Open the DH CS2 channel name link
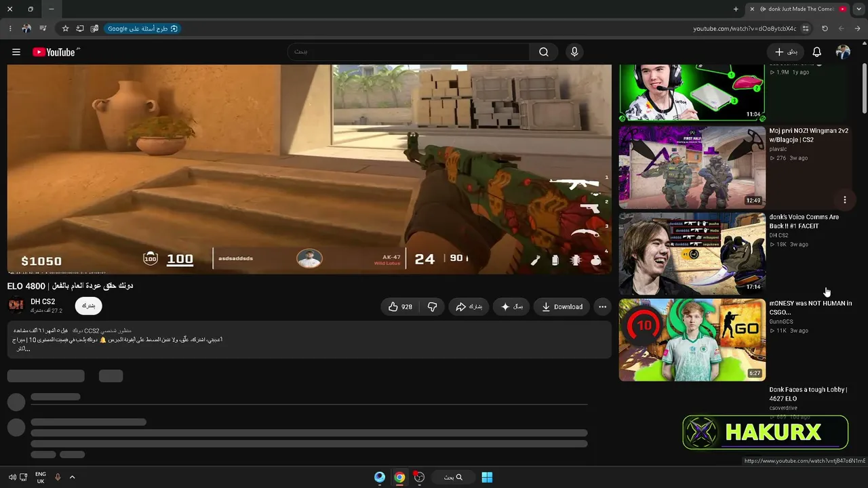This screenshot has height=488, width=868. (43, 302)
